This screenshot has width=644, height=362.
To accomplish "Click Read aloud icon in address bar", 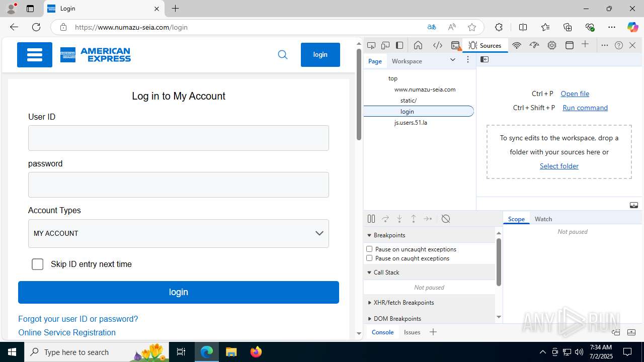I will tap(452, 27).
